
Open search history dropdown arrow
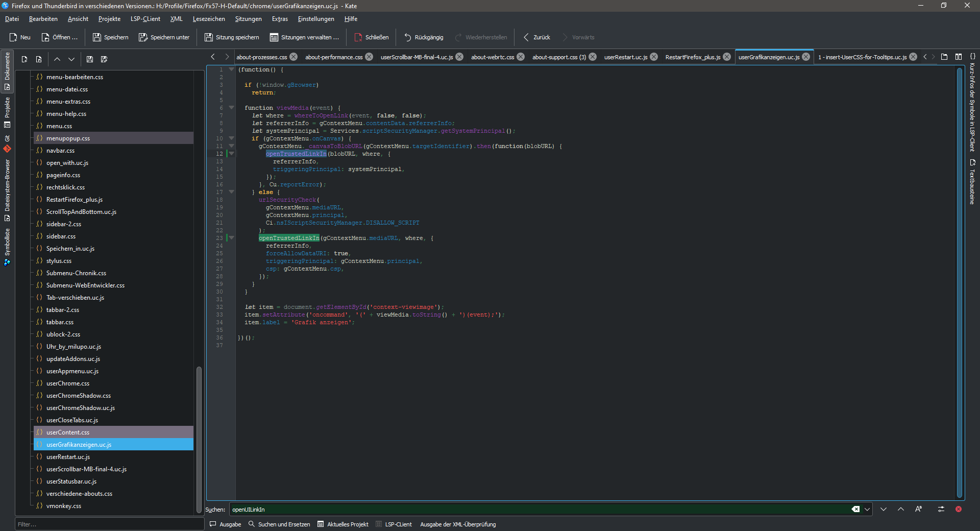click(x=867, y=509)
